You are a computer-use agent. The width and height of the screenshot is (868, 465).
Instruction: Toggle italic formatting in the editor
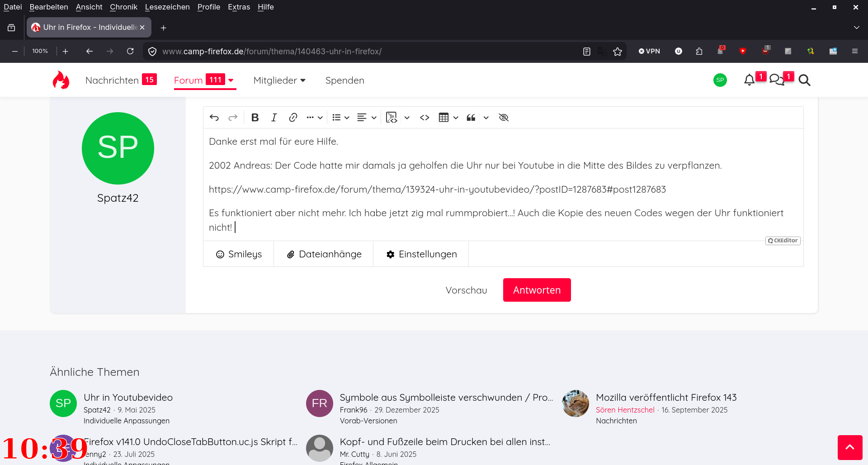(x=274, y=118)
